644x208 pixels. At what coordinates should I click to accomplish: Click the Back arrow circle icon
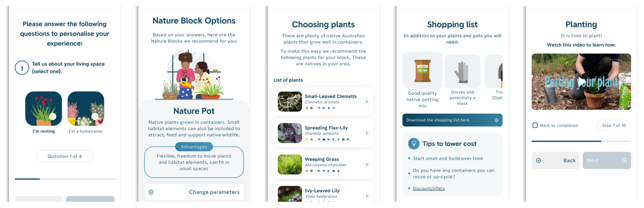click(x=538, y=160)
